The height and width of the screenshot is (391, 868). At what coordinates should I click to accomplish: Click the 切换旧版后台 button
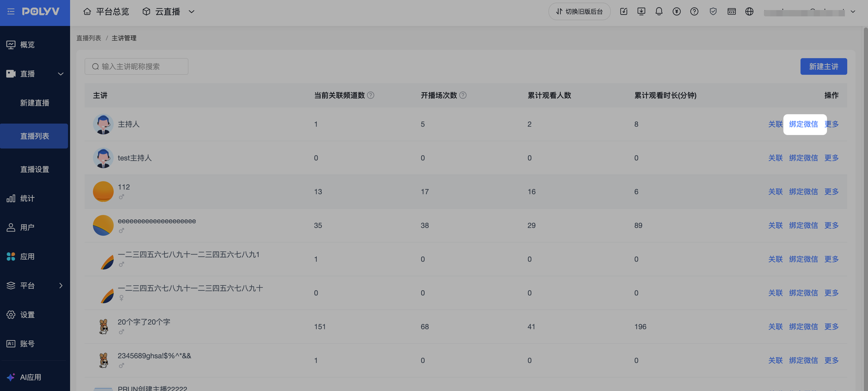coord(579,11)
